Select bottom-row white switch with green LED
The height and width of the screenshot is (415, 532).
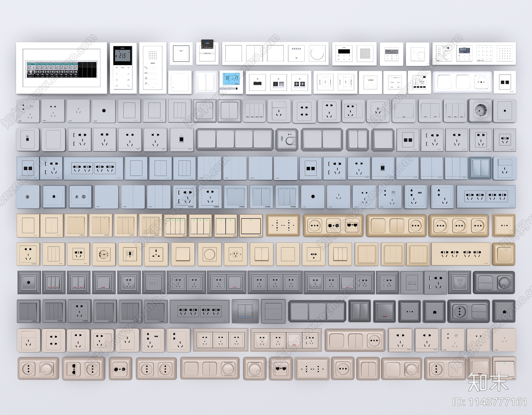(x=504, y=368)
